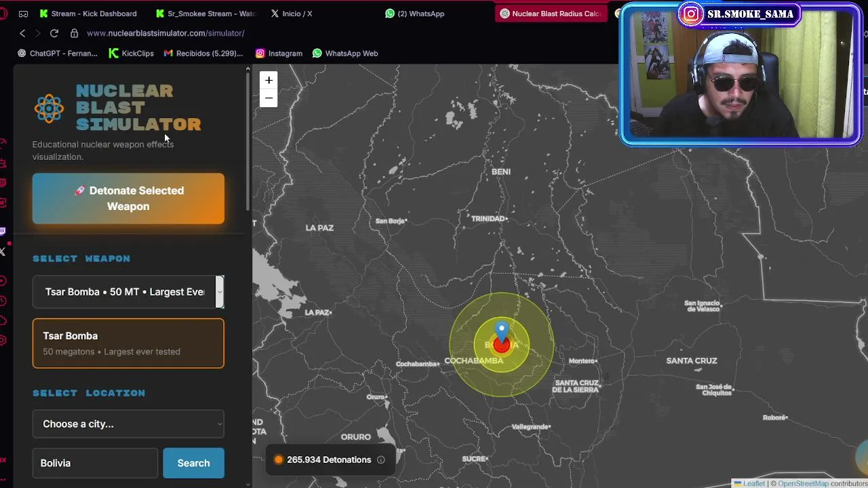The height and width of the screenshot is (488, 868).
Task: Click the SANTA CRUZ region label
Action: [x=692, y=361]
